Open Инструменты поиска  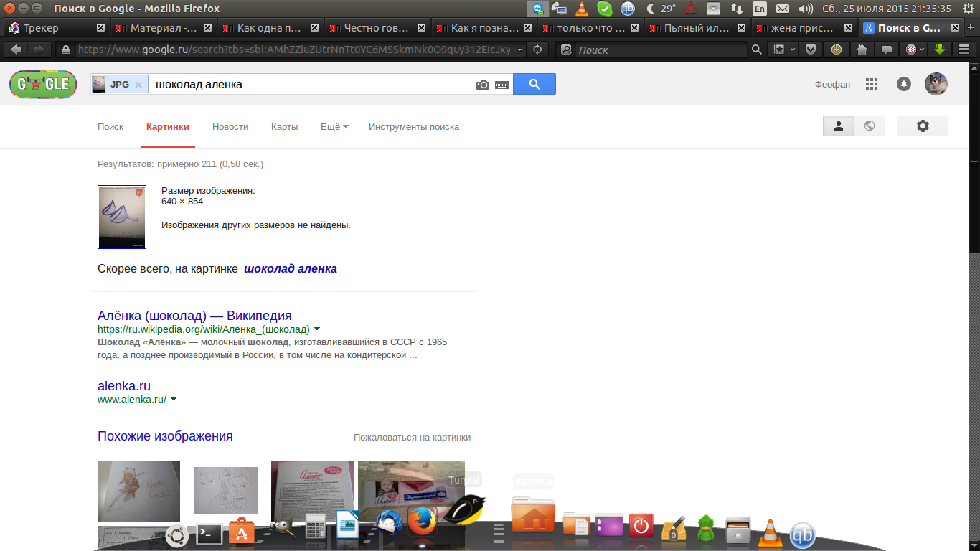coord(414,126)
